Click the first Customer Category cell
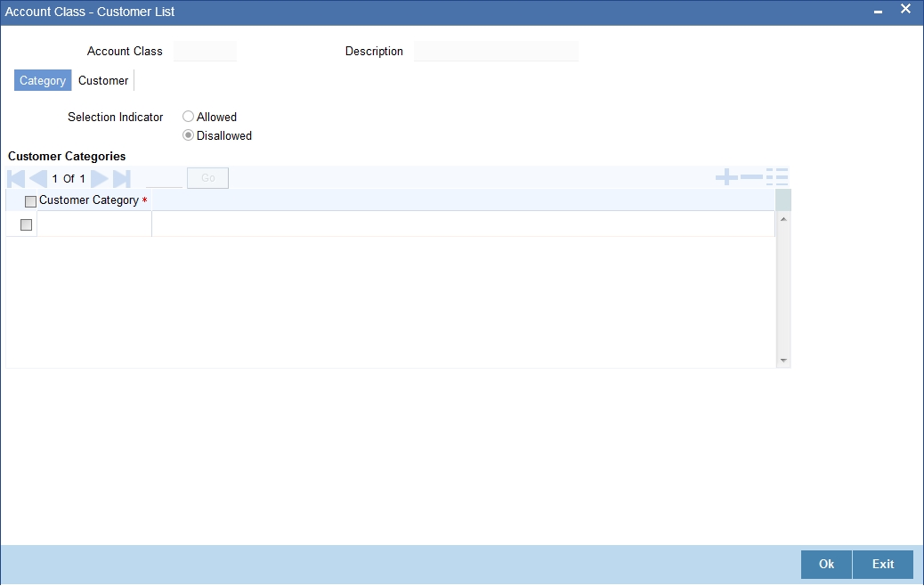924x586 pixels. [94, 224]
